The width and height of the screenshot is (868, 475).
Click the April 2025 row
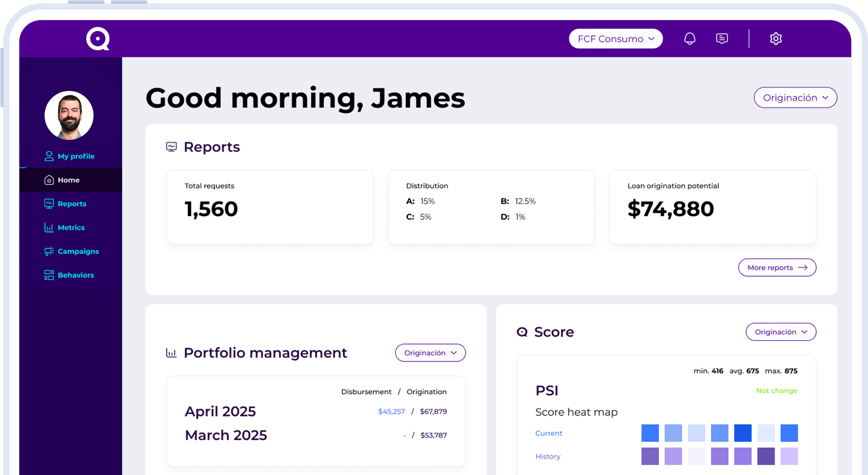[x=316, y=412]
